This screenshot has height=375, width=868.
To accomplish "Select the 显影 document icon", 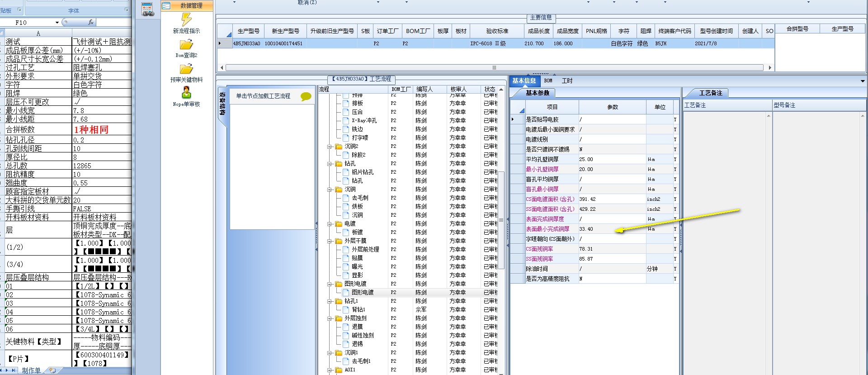I will tap(346, 275).
